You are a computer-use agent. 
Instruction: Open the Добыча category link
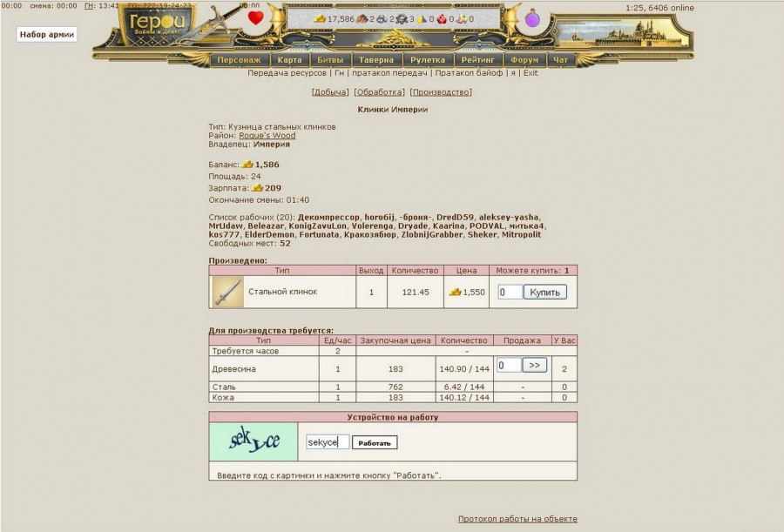pyautogui.click(x=329, y=92)
